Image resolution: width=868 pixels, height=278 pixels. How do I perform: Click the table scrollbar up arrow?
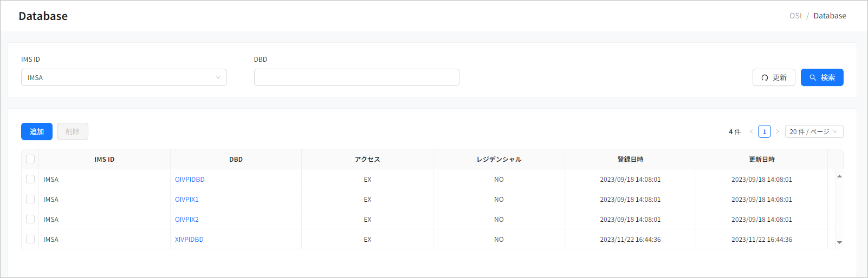click(839, 176)
